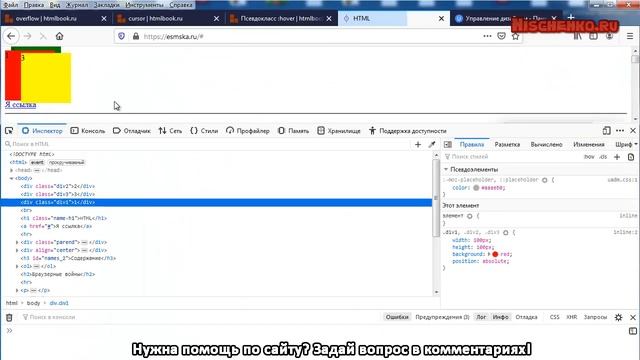
Task: Add a new node with plus icon
Action: click(x=418, y=144)
